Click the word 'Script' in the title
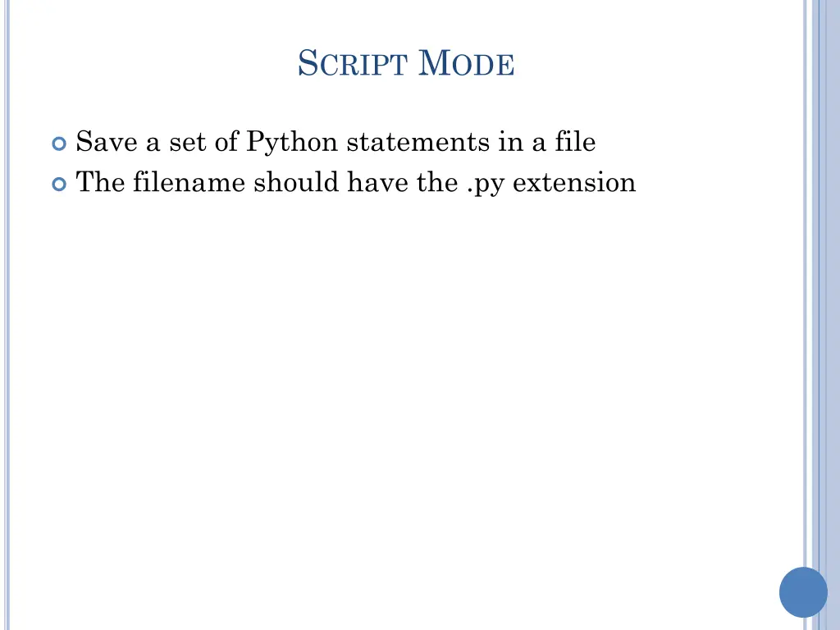Screen dimensions: 840x630 click(x=352, y=63)
